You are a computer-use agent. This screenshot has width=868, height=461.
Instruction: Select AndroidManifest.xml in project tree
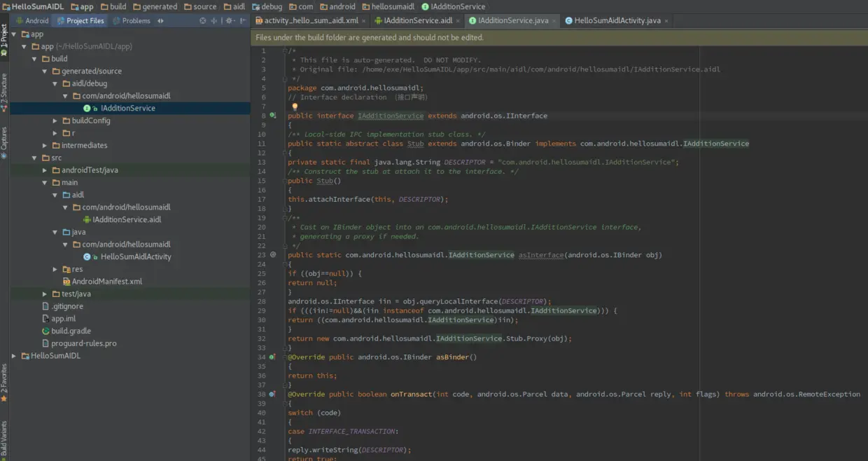pyautogui.click(x=106, y=282)
